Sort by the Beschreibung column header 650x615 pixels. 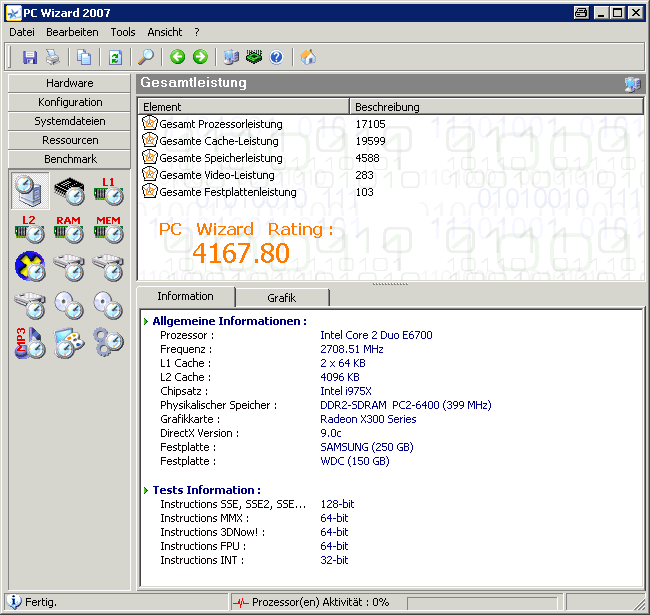497,107
